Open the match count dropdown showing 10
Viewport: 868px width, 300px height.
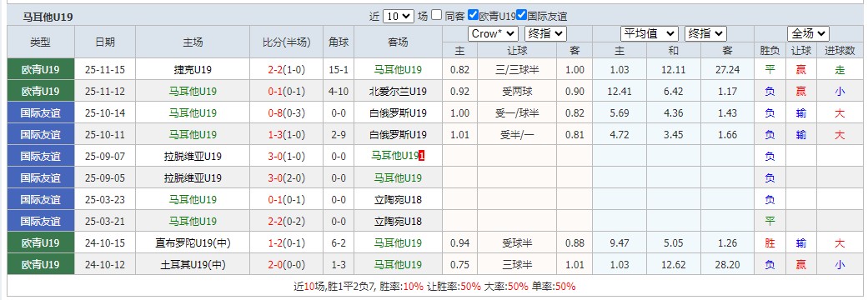[398, 16]
